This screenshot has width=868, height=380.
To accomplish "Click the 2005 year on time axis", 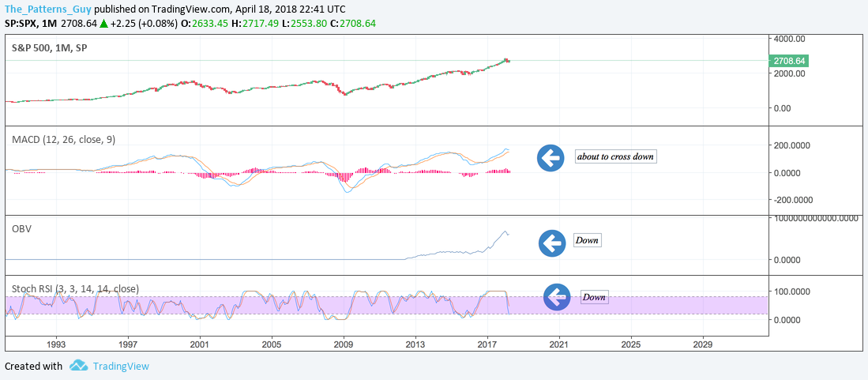I will tap(272, 344).
